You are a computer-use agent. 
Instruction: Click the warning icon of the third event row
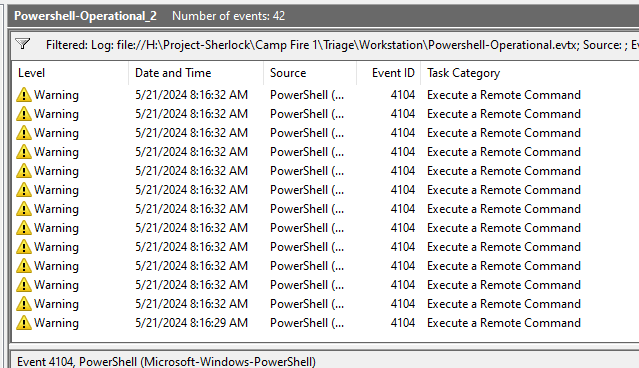point(24,133)
